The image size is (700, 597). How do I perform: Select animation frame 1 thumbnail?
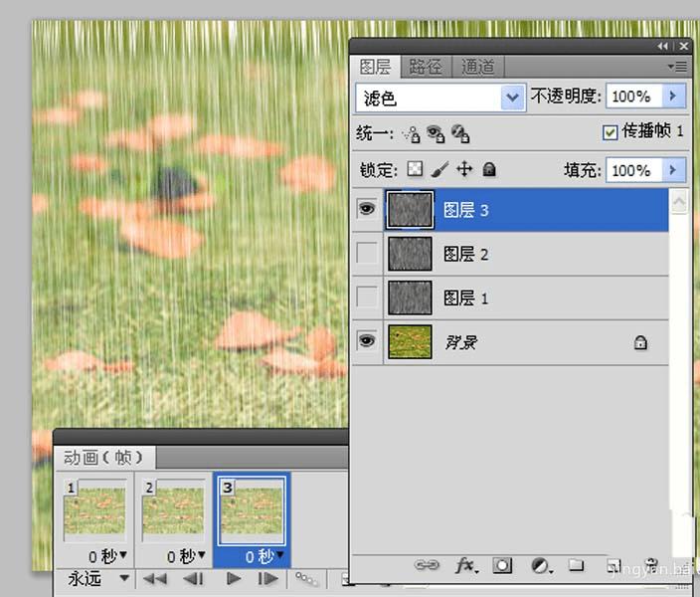click(x=95, y=510)
